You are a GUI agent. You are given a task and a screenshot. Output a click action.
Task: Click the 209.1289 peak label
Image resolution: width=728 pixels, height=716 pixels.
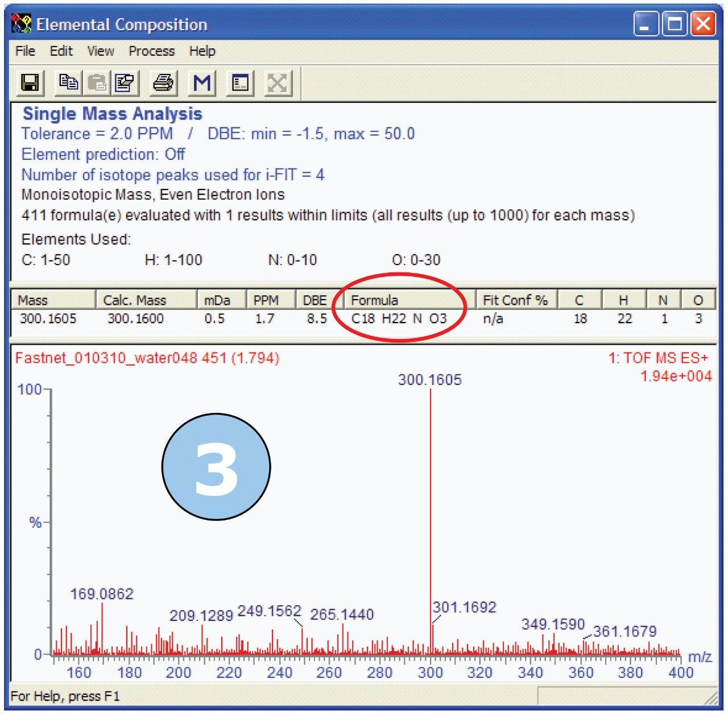point(201,615)
